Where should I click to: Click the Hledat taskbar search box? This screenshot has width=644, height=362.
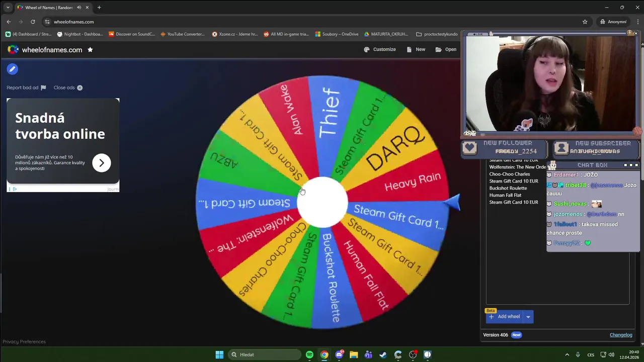[x=265, y=354]
